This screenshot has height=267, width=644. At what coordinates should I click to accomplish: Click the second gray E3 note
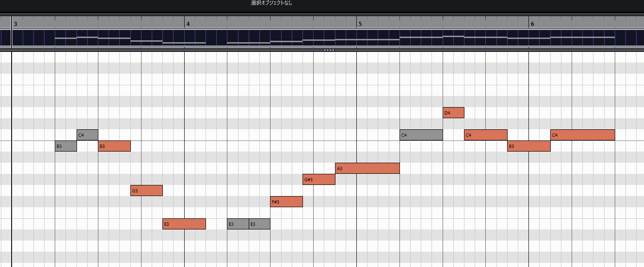[259, 224]
